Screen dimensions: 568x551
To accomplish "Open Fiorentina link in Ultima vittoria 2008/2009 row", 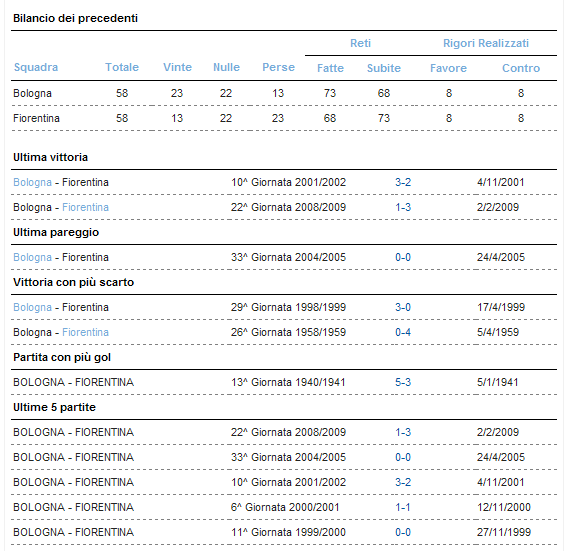I will (x=85, y=207).
